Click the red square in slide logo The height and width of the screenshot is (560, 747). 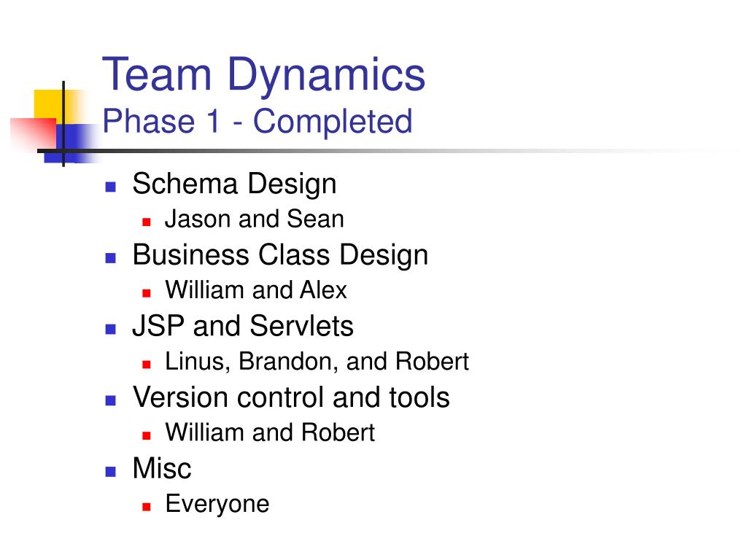point(34,133)
